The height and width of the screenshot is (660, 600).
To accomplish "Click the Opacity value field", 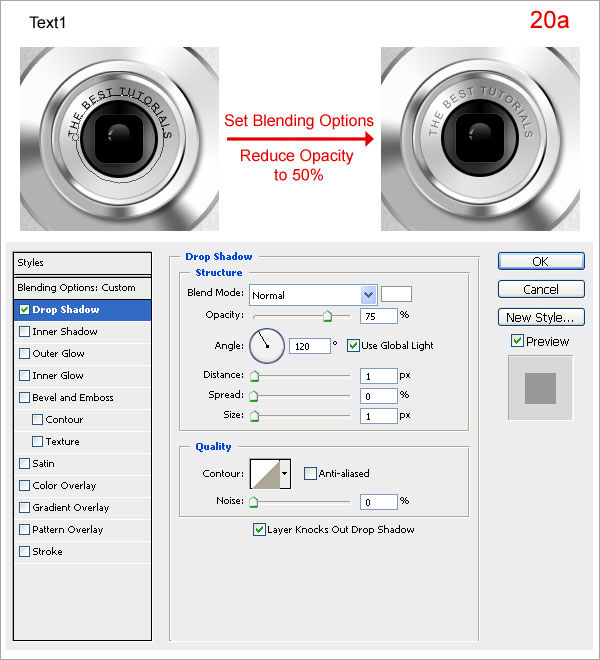I will point(379,316).
